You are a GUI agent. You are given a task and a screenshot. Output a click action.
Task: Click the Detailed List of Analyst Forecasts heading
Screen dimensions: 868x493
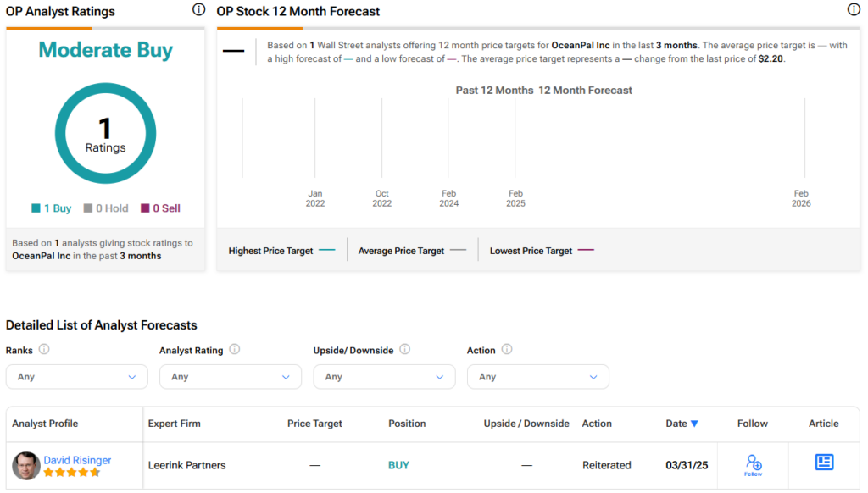(x=102, y=325)
